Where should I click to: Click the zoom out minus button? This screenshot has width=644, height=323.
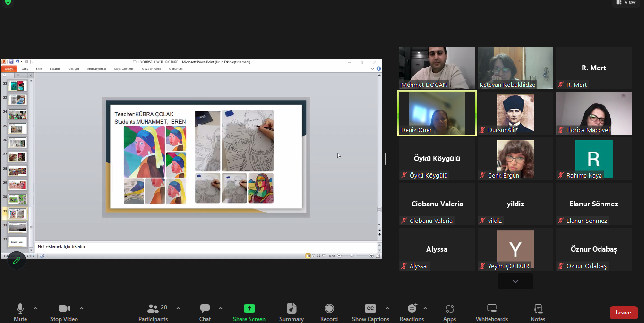[339, 255]
